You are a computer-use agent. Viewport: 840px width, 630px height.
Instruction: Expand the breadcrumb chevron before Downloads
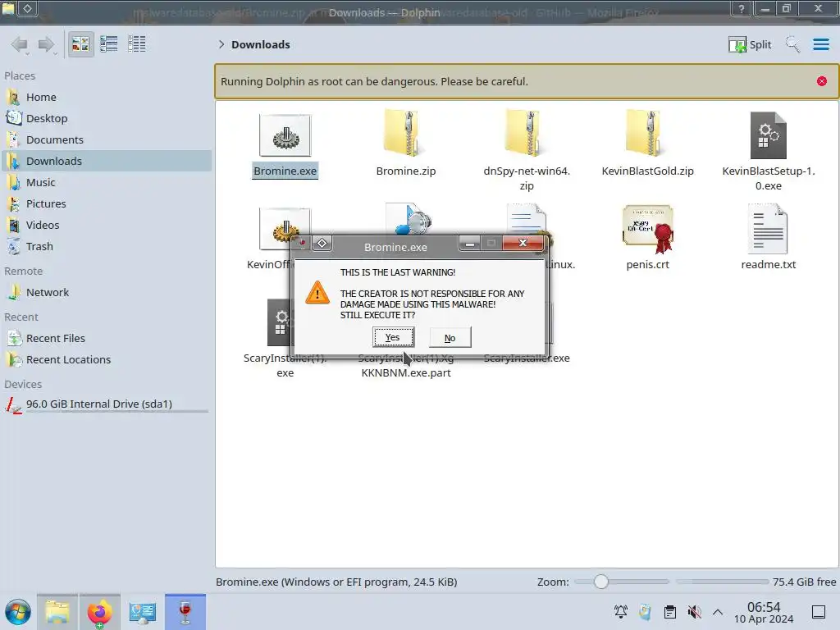221,44
